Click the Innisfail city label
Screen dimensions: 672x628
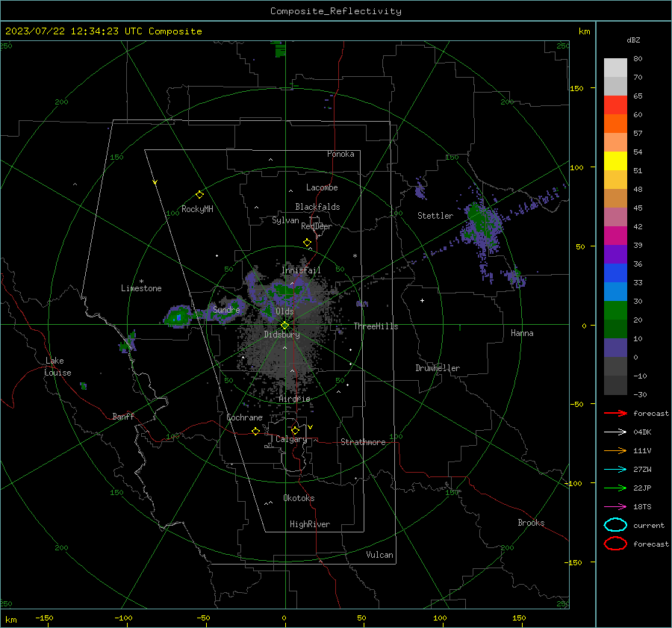[301, 270]
